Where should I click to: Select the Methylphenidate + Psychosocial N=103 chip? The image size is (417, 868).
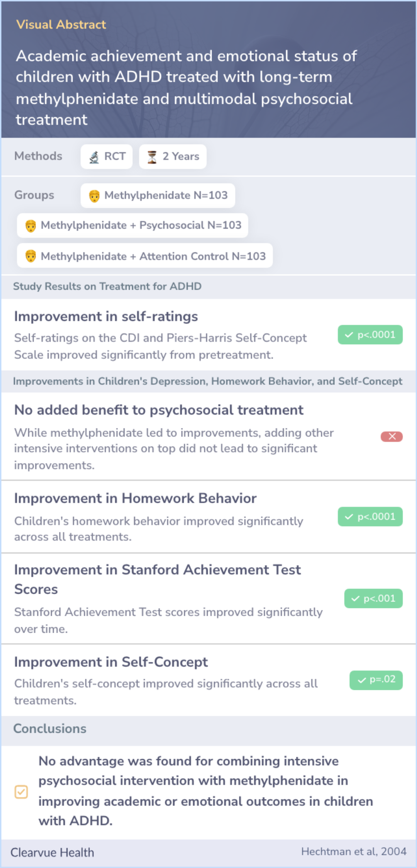click(x=132, y=226)
